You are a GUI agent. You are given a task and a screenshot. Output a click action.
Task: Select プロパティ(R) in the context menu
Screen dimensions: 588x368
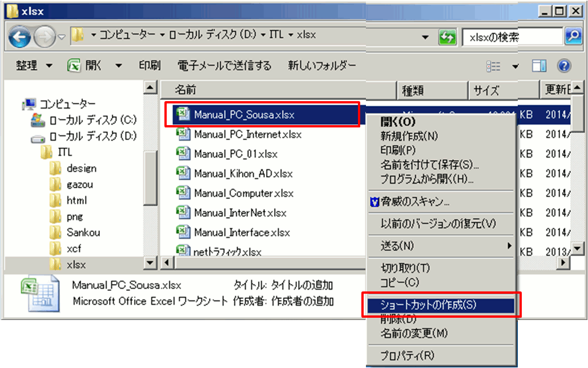407,355
